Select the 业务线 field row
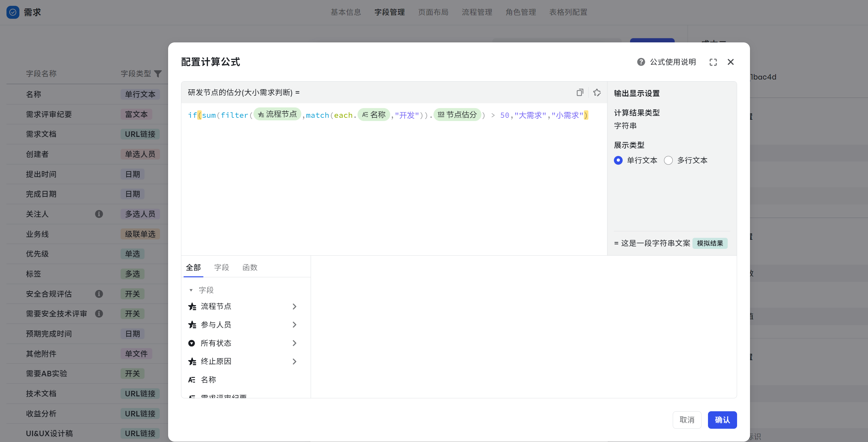868x442 pixels. 87,234
